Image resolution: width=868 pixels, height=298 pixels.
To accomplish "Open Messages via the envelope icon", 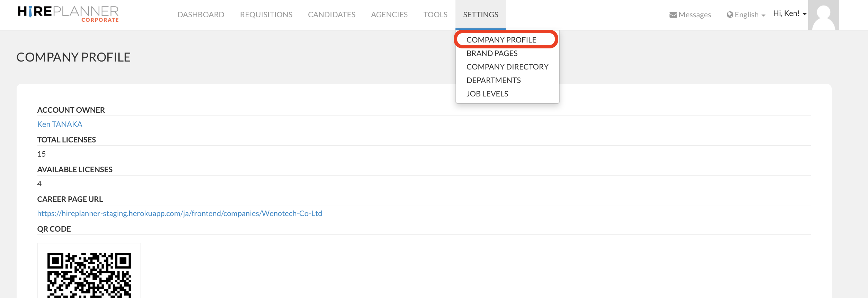I will 673,15.
